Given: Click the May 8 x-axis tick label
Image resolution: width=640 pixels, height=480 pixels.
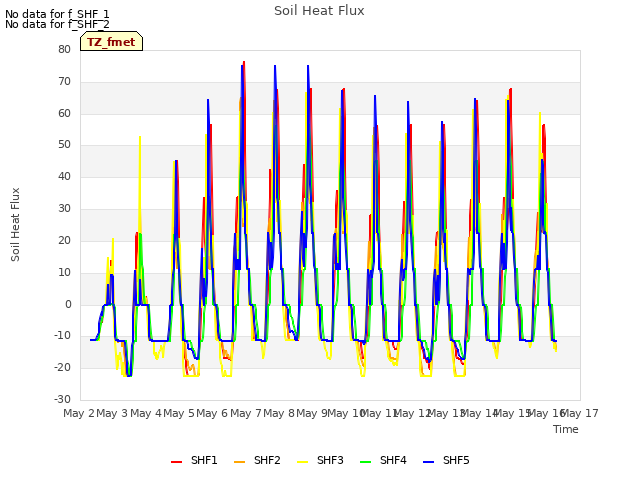Looking at the screenshot, I should coord(279,413).
